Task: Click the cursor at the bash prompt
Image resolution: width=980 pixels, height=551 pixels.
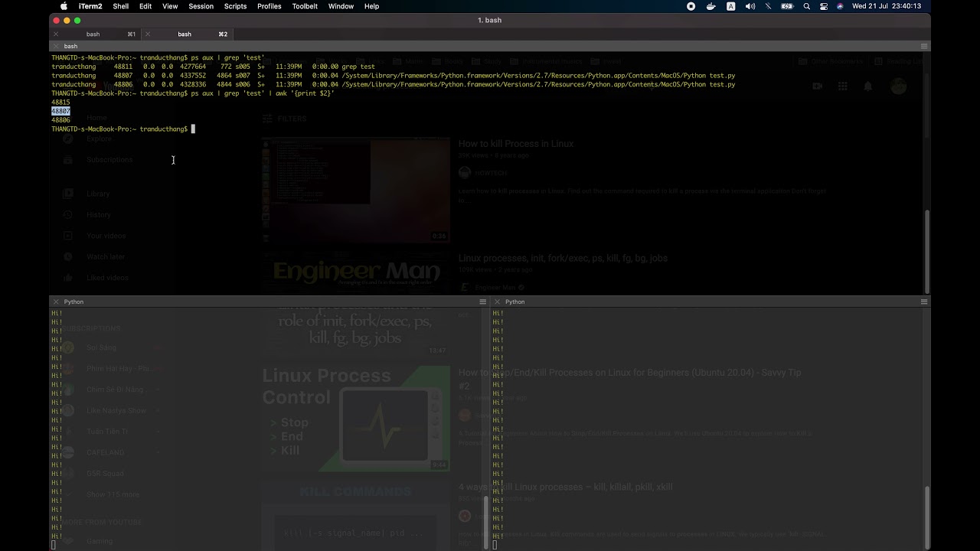Action: (x=193, y=129)
